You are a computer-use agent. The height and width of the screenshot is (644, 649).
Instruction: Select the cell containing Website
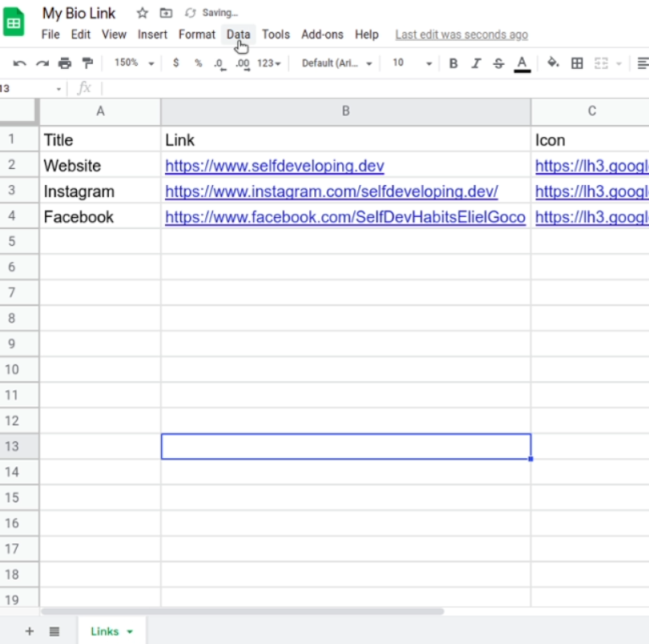coord(100,166)
